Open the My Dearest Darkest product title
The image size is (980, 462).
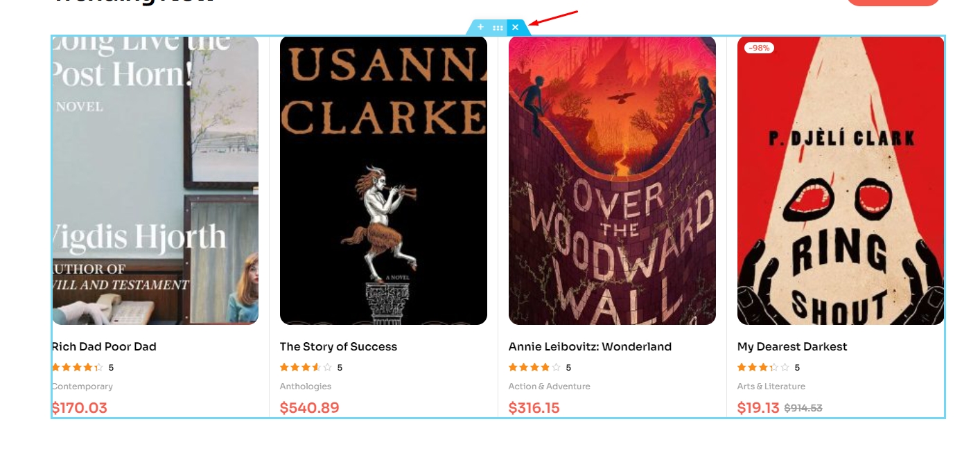[792, 346]
